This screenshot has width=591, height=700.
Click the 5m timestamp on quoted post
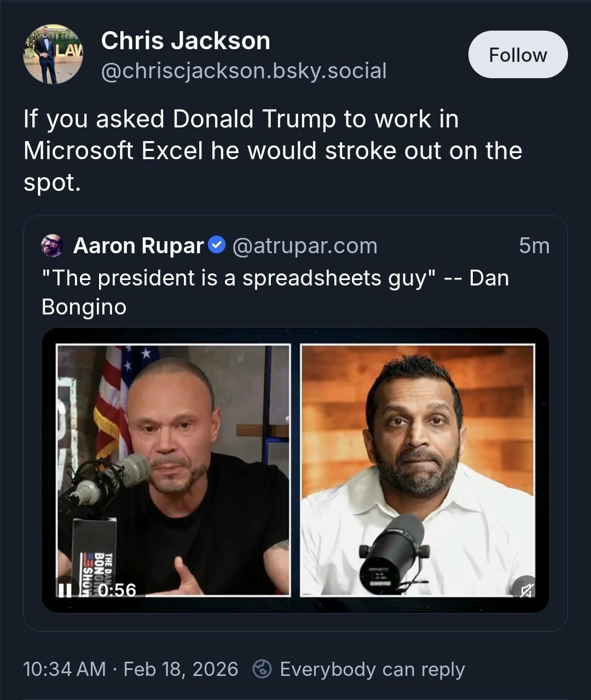[534, 246]
